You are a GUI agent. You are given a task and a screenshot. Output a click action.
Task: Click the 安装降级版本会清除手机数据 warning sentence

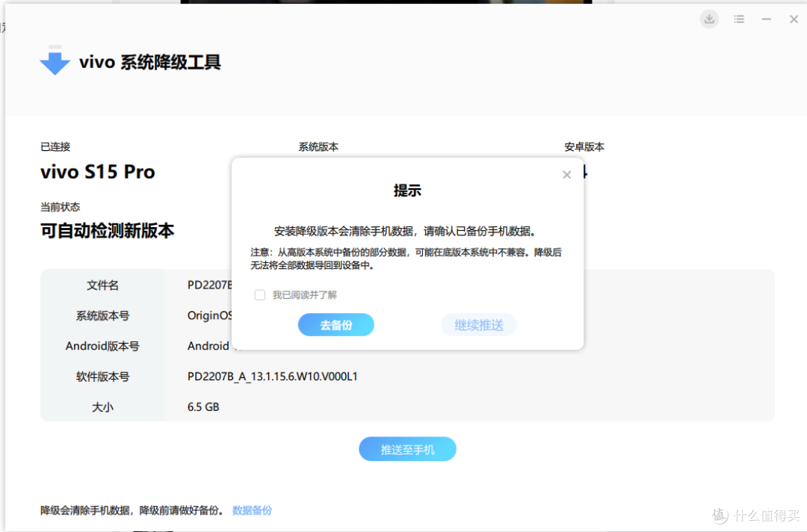[405, 231]
